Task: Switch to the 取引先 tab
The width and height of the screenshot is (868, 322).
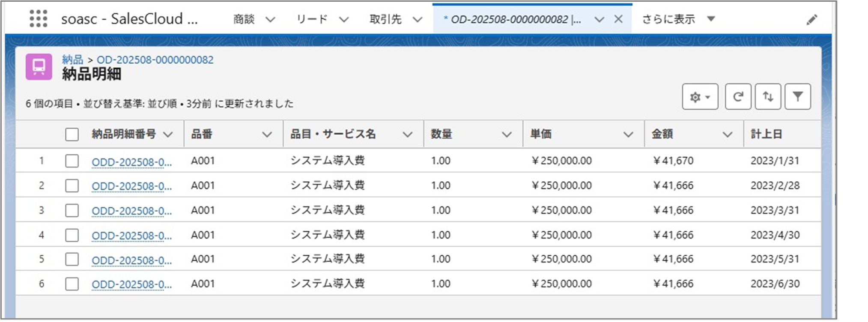Action: [x=385, y=19]
